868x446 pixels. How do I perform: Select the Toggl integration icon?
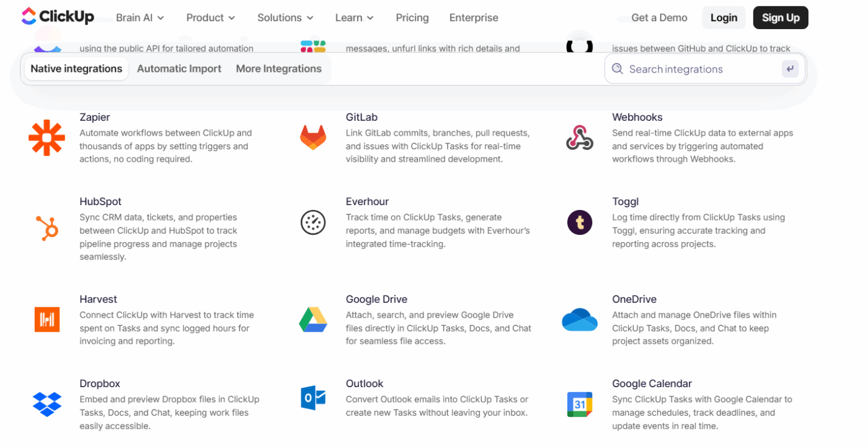point(579,222)
